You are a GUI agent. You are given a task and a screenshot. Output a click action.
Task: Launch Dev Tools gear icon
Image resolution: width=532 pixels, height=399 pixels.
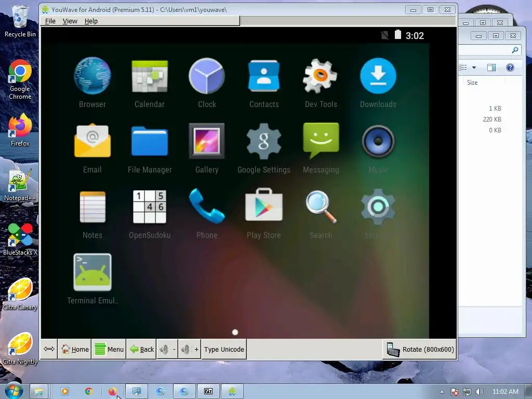click(x=320, y=76)
